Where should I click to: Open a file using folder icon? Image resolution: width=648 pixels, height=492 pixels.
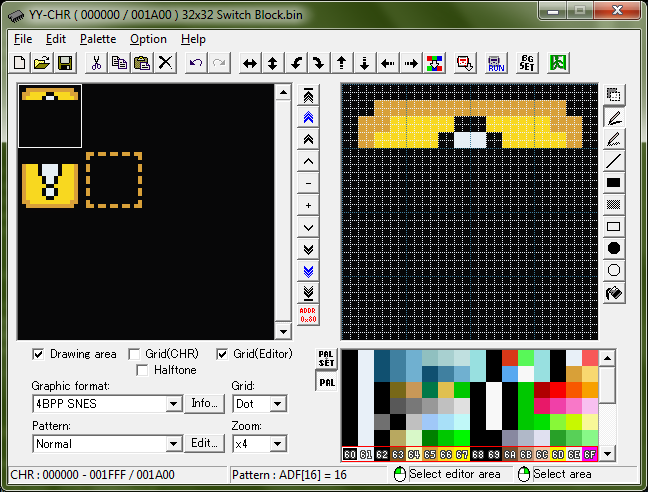[42, 63]
